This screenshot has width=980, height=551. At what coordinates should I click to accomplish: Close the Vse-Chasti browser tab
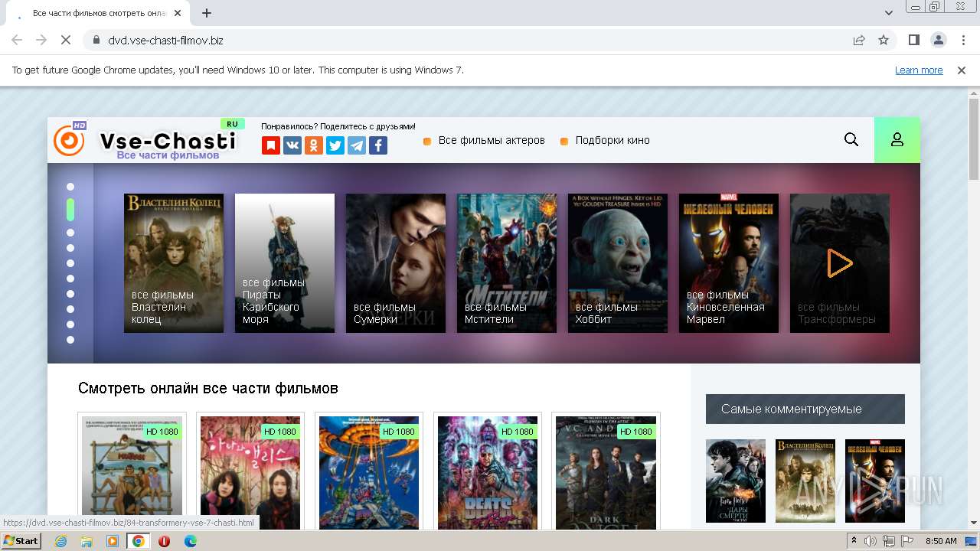(177, 13)
